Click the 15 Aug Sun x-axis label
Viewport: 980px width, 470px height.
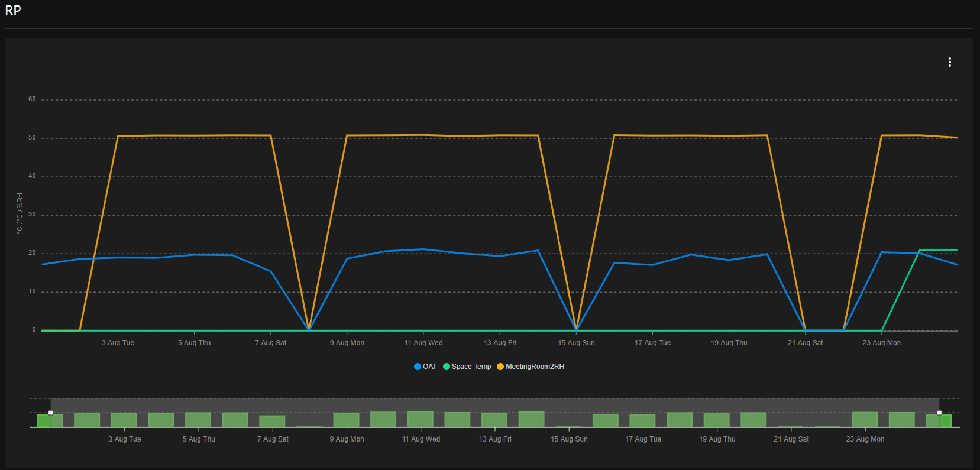point(576,343)
